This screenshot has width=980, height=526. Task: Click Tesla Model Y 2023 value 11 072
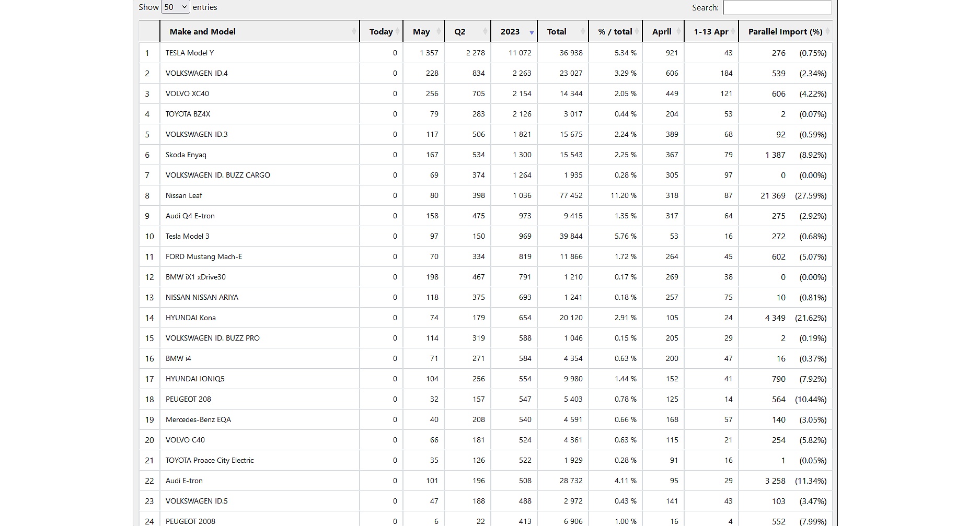click(520, 53)
